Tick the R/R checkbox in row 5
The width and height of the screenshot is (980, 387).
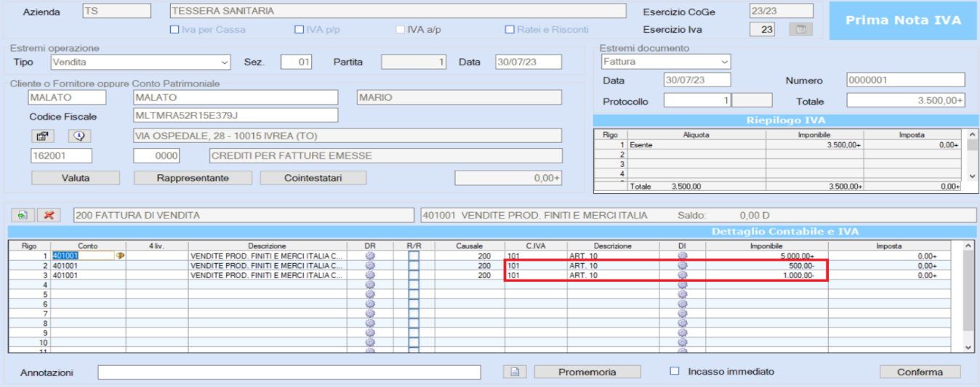click(x=414, y=295)
